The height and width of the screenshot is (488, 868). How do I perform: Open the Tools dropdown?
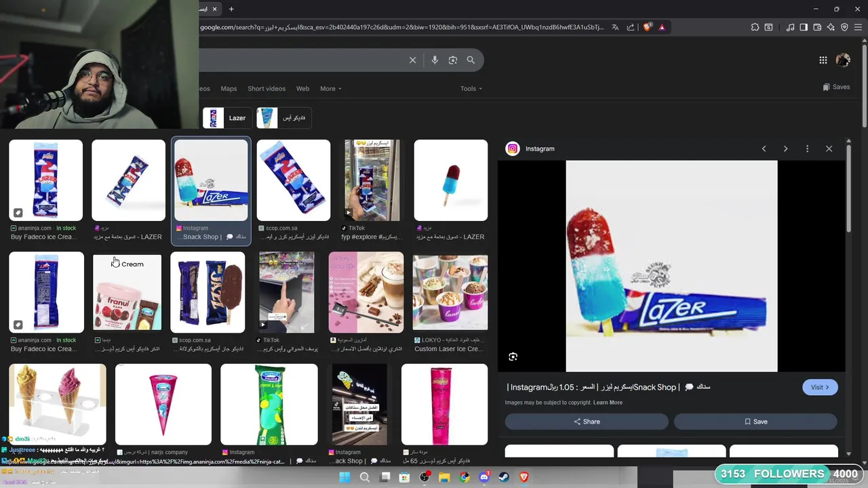(471, 89)
